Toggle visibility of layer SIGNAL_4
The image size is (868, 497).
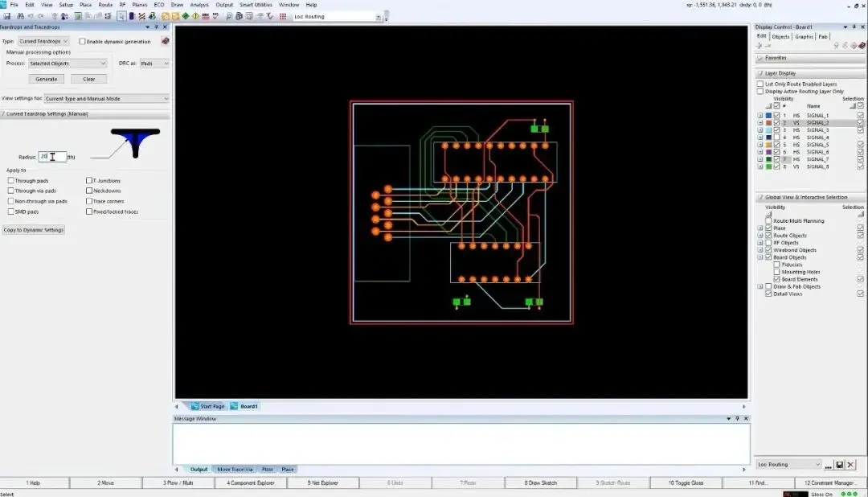point(776,138)
